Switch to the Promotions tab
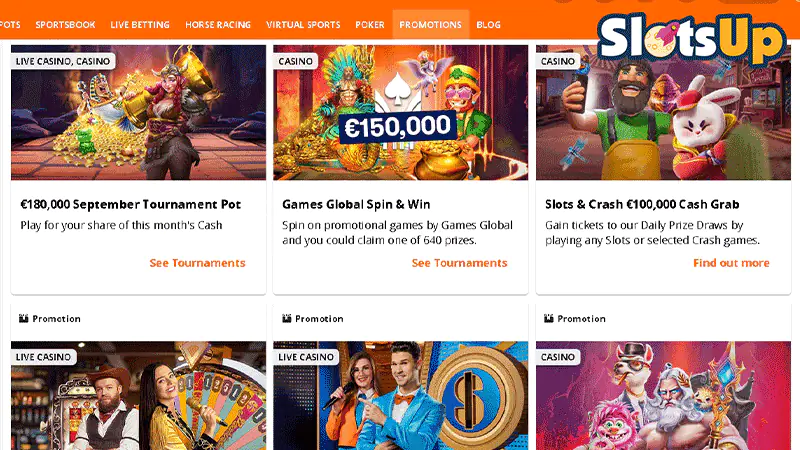The height and width of the screenshot is (450, 800). click(x=431, y=24)
